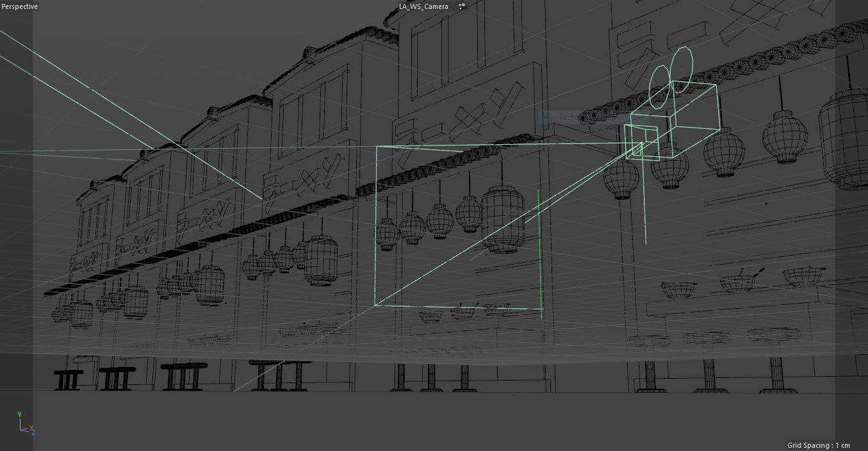Click the LA_WS_Camera label
The image size is (868, 451).
coord(423,6)
